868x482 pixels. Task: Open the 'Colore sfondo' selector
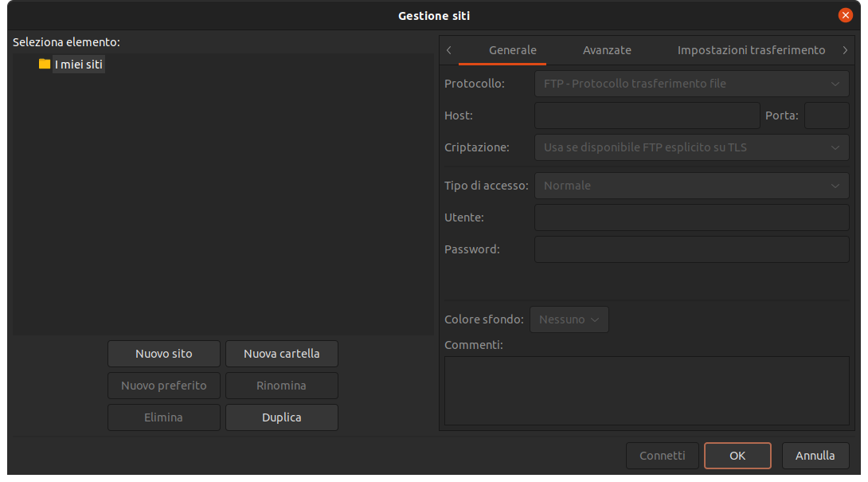(x=569, y=319)
